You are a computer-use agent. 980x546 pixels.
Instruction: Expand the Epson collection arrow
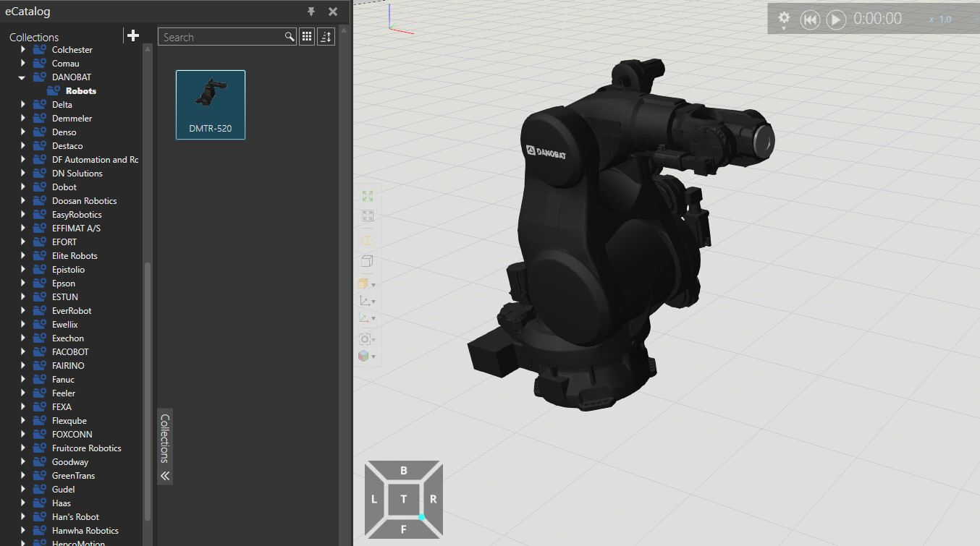pos(22,283)
